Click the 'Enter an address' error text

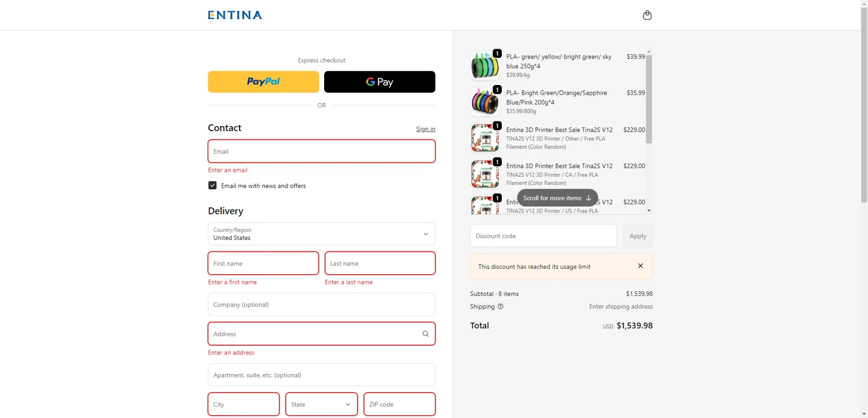click(x=231, y=353)
